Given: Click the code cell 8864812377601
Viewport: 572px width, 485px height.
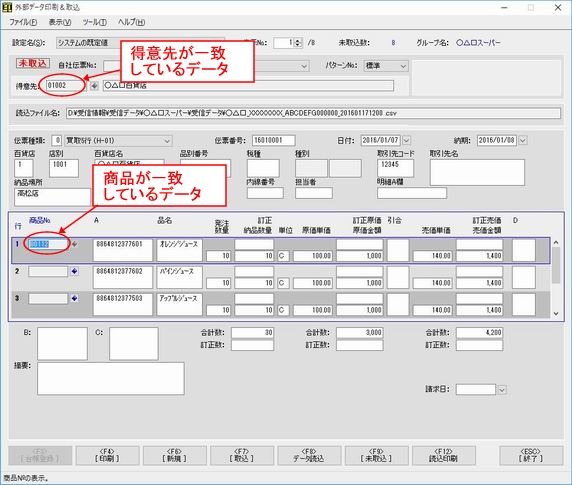Looking at the screenshot, I should point(123,250).
